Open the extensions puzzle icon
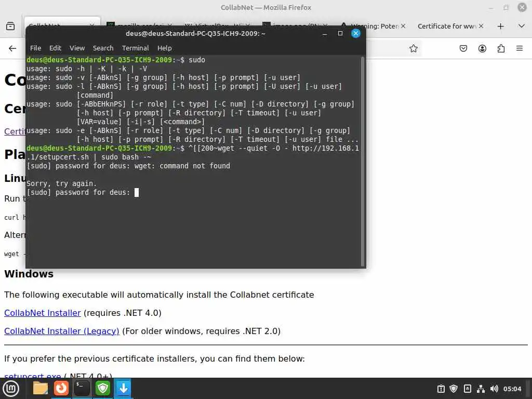This screenshot has width=532, height=399. (x=501, y=48)
